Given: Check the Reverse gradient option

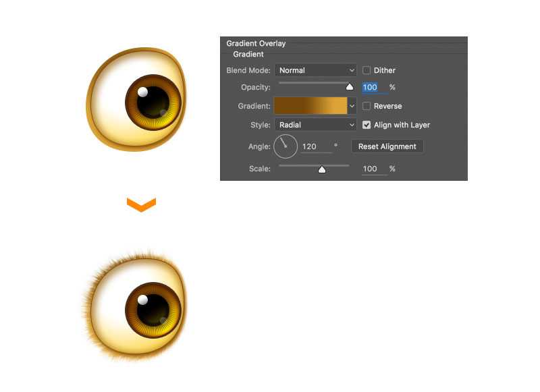Looking at the screenshot, I should coord(367,106).
